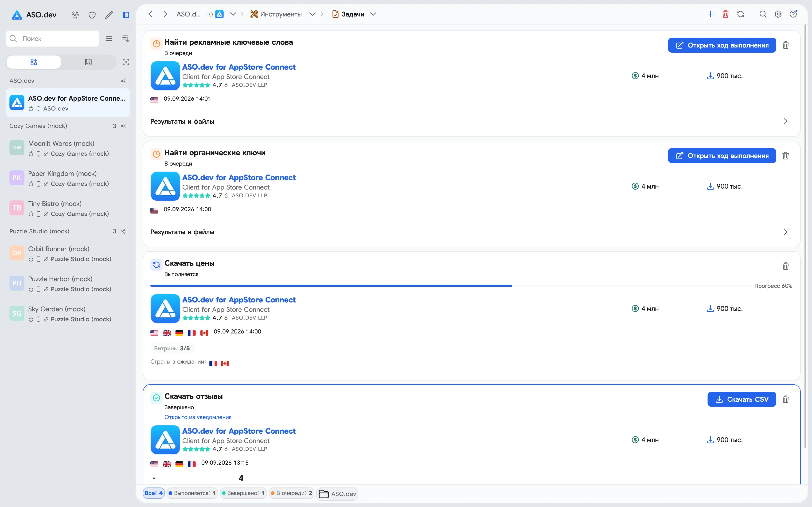Open the help question icon

point(793,14)
